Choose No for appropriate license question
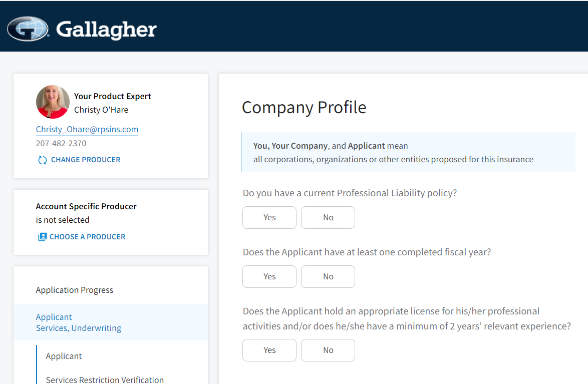 click(x=328, y=350)
